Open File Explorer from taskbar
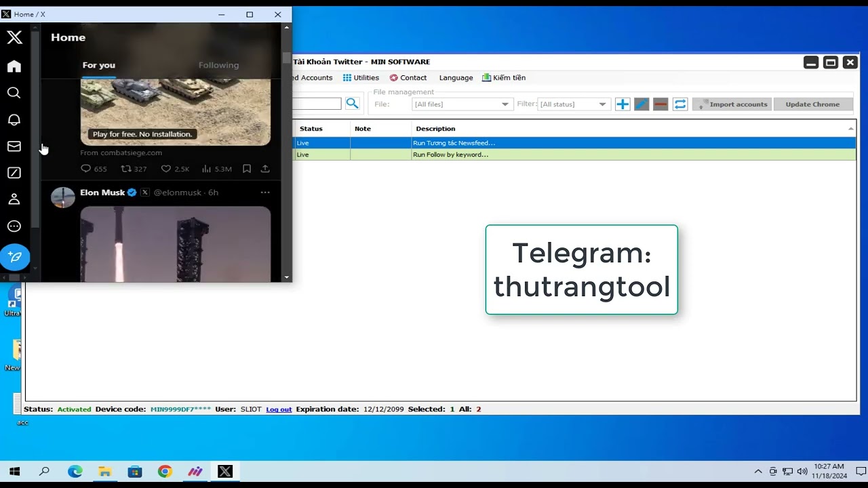This screenshot has height=488, width=868. point(105,472)
